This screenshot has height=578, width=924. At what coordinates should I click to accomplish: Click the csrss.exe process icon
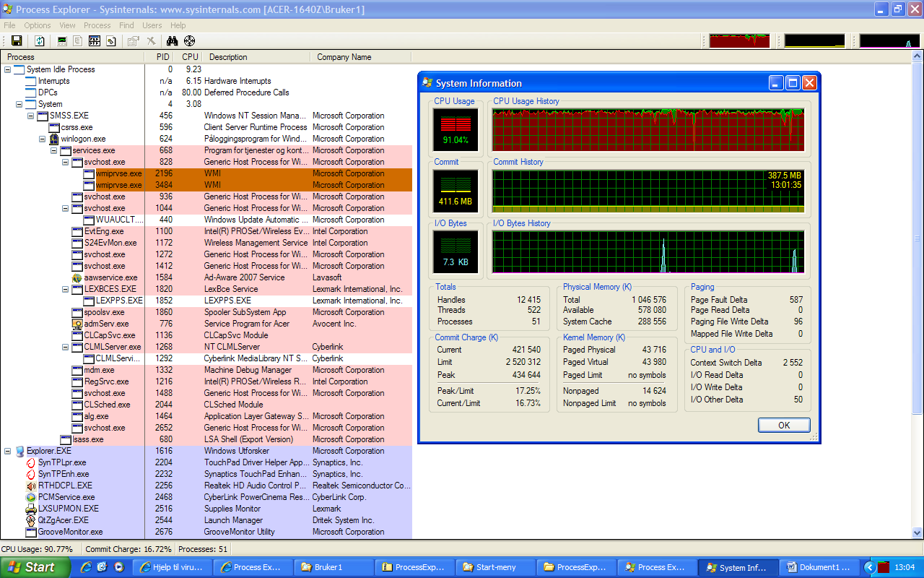(54, 127)
